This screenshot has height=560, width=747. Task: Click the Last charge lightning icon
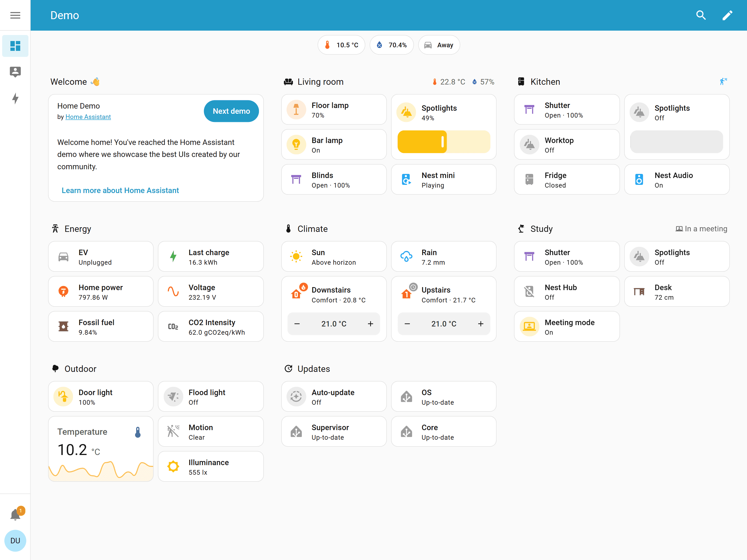[x=173, y=257]
